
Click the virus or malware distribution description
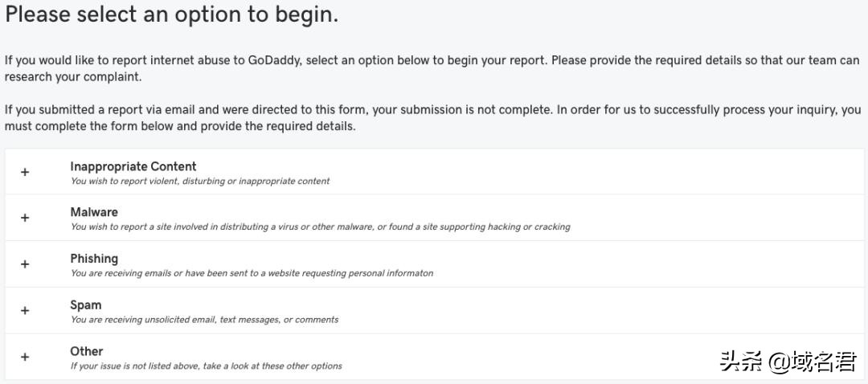[320, 227]
